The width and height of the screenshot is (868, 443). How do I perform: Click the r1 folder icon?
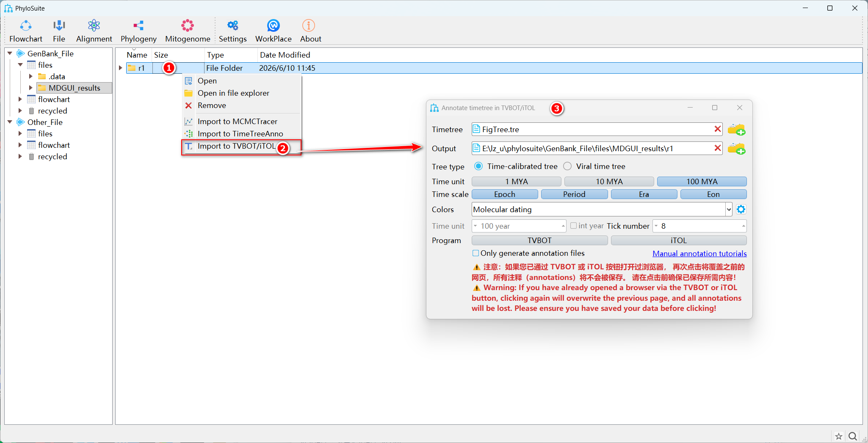click(132, 68)
